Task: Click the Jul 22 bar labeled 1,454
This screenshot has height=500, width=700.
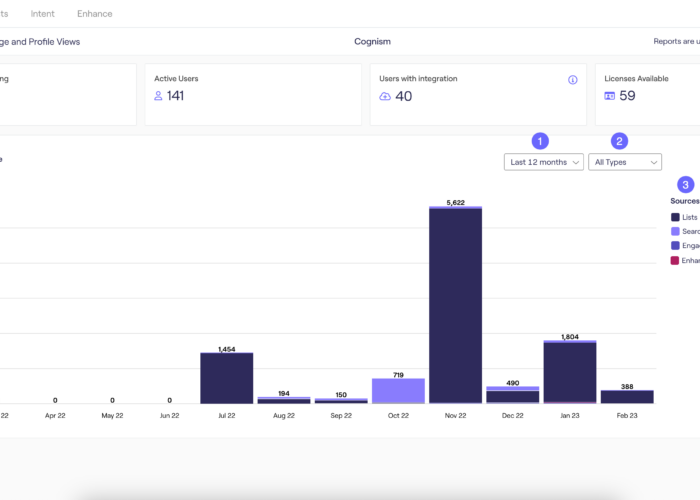Action: [226, 378]
